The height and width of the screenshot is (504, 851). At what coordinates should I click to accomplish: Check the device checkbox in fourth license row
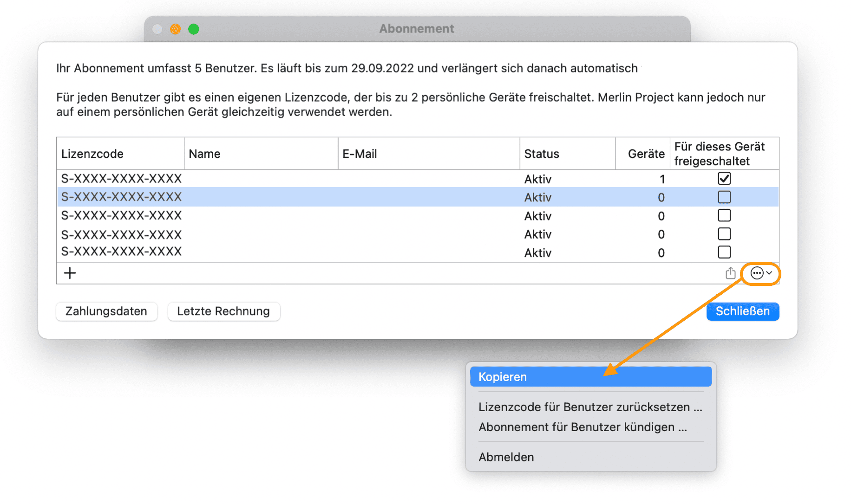(724, 234)
